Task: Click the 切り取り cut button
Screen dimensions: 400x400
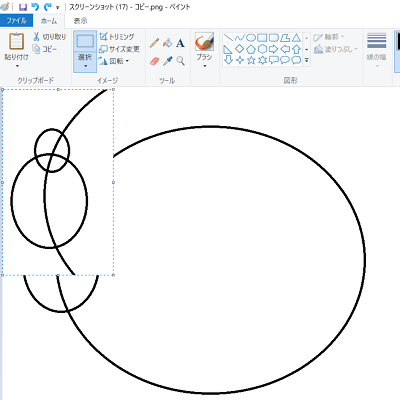Action: tap(49, 37)
